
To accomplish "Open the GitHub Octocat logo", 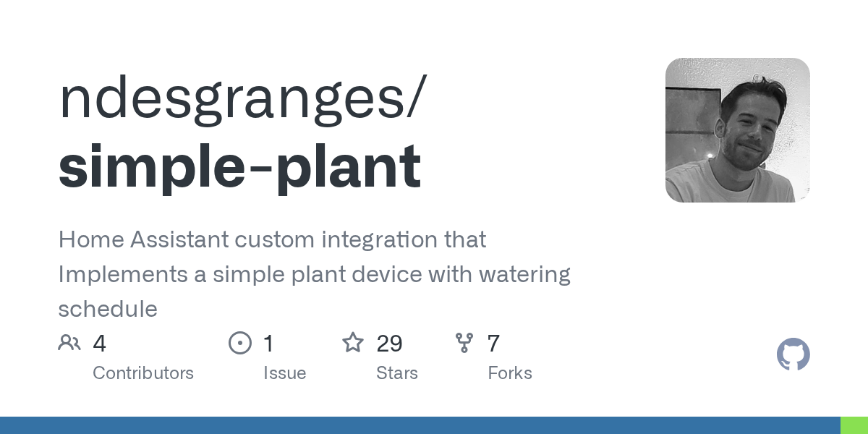I will tap(793, 354).
